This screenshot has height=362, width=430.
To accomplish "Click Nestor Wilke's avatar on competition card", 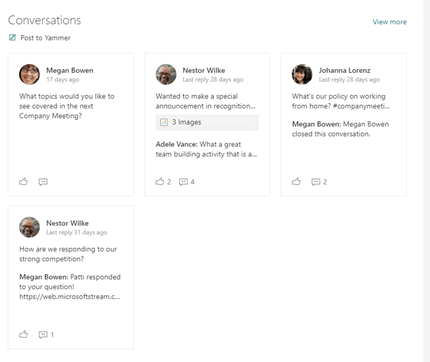I will tap(29, 227).
